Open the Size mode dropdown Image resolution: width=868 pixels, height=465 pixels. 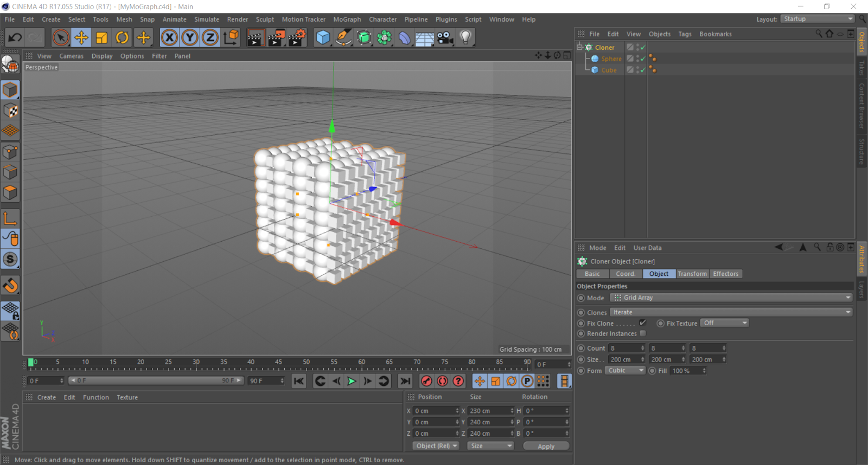pyautogui.click(x=490, y=446)
